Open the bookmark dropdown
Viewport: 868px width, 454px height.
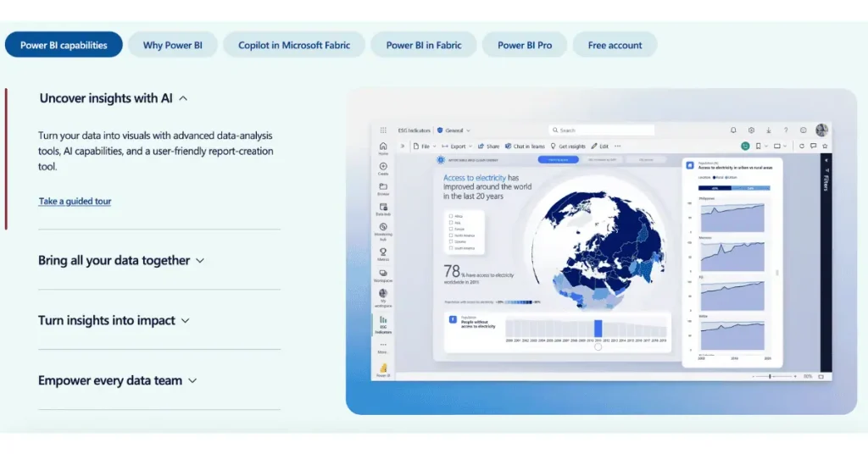tap(761, 146)
